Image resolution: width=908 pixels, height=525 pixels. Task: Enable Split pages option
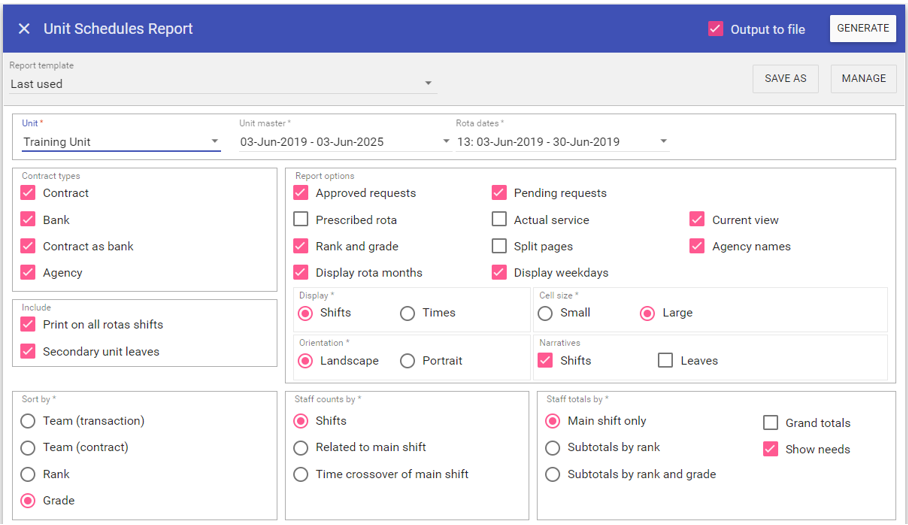point(499,246)
